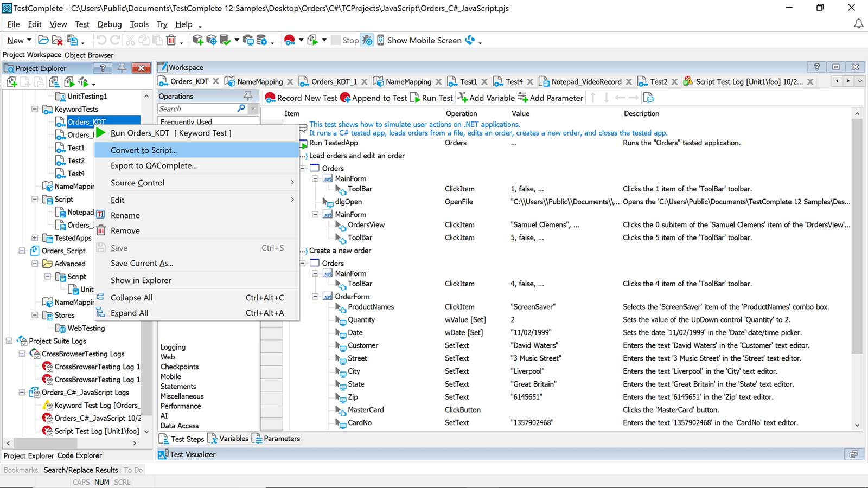This screenshot has width=868, height=488.
Task: Open the Source Control submenu
Action: tap(197, 183)
